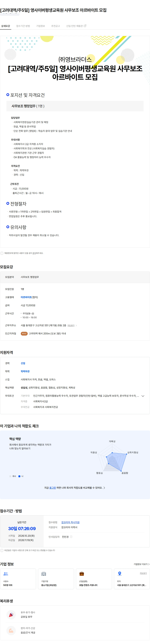Click the 회사 legend color swatch
150x644 pixels.
pos(10,476)
